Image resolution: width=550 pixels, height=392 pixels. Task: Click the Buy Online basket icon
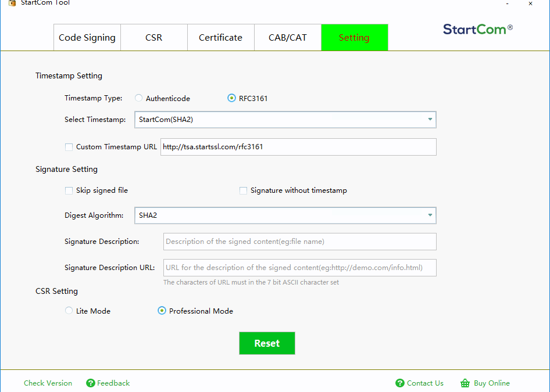tap(465, 383)
